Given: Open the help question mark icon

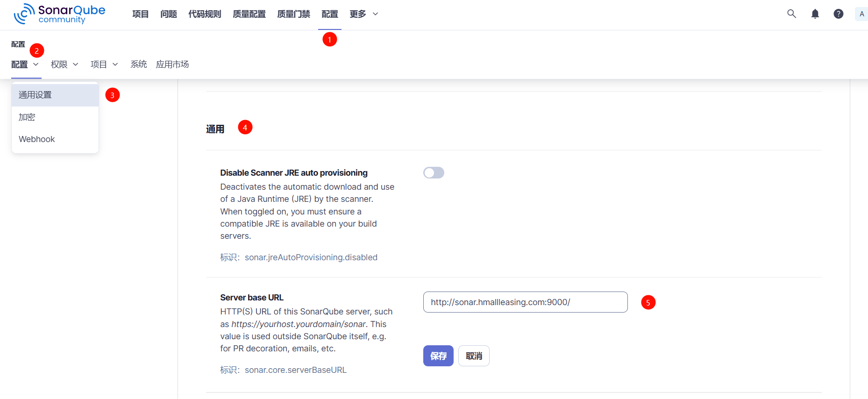Looking at the screenshot, I should pos(838,14).
